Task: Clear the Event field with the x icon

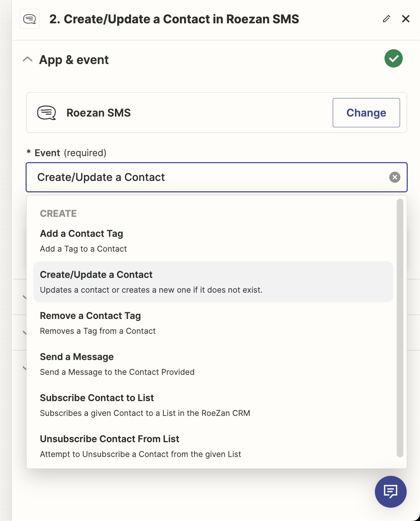Action: click(395, 177)
